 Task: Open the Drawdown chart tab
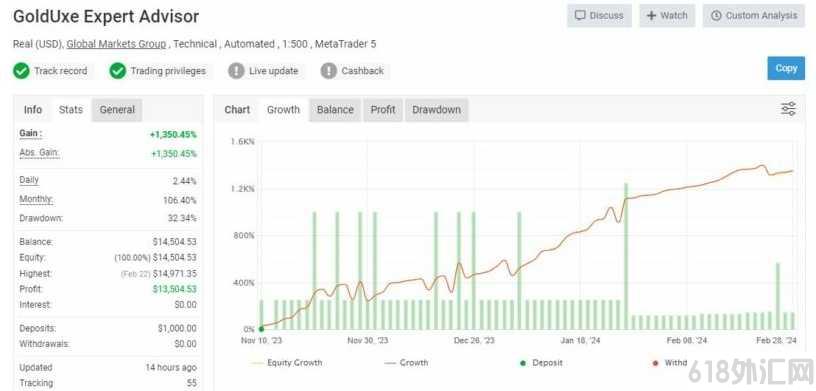coord(437,110)
